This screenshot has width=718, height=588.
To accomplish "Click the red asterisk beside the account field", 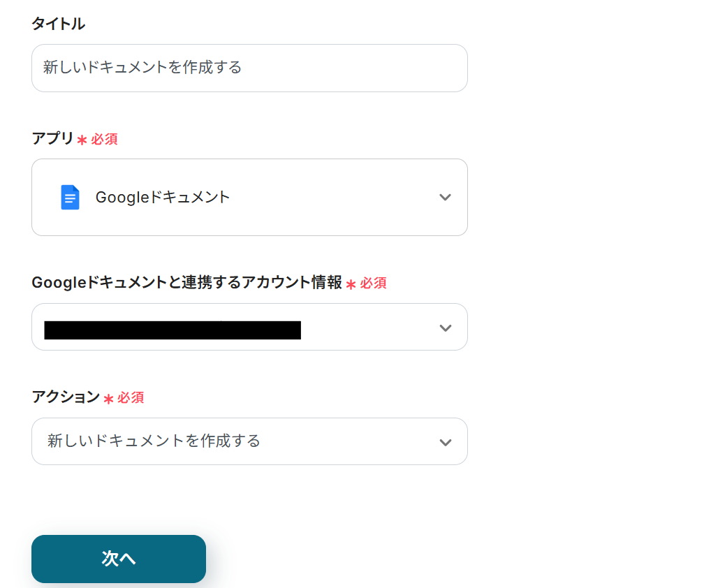I will [353, 284].
